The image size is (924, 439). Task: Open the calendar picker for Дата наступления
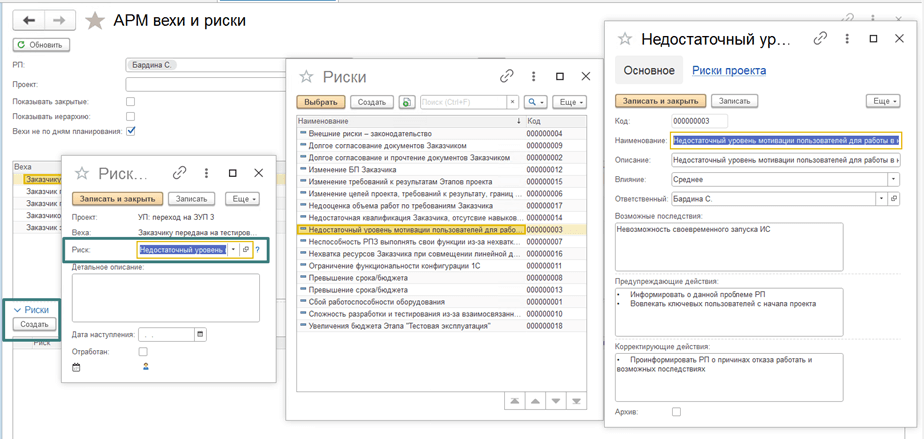pyautogui.click(x=200, y=334)
